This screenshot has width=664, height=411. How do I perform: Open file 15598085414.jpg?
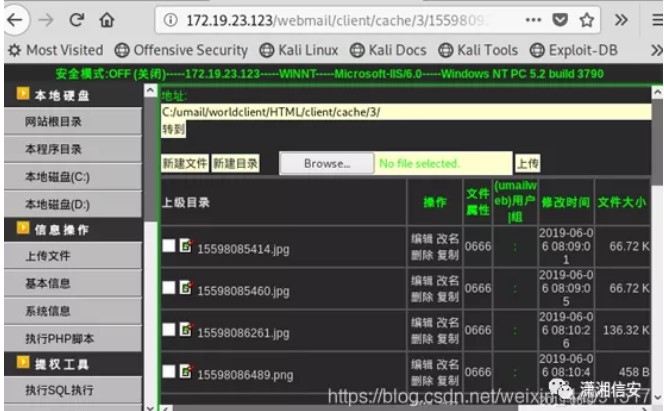[243, 249]
